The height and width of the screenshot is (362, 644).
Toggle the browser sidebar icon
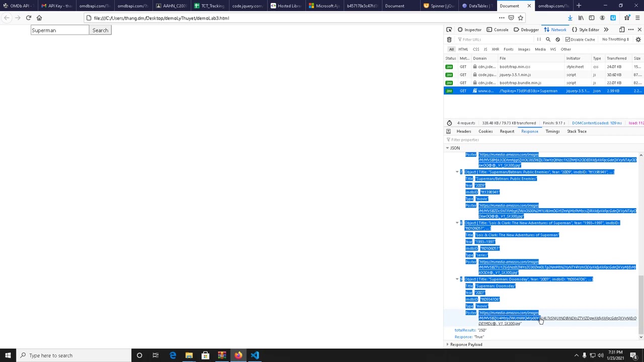tap(592, 18)
